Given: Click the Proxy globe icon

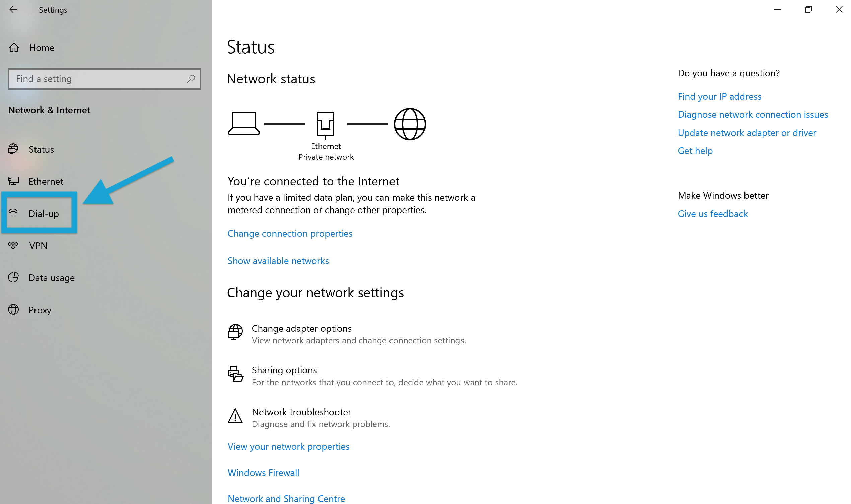Looking at the screenshot, I should tap(13, 310).
